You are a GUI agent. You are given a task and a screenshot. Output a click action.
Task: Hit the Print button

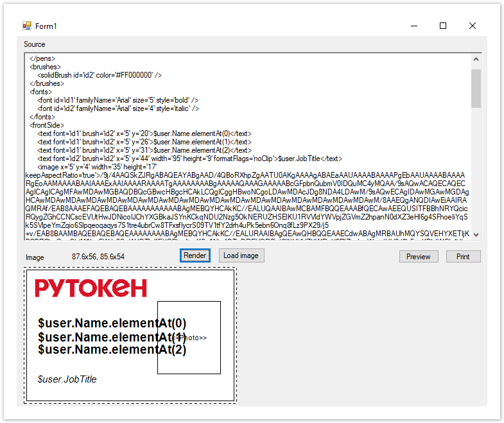[463, 257]
